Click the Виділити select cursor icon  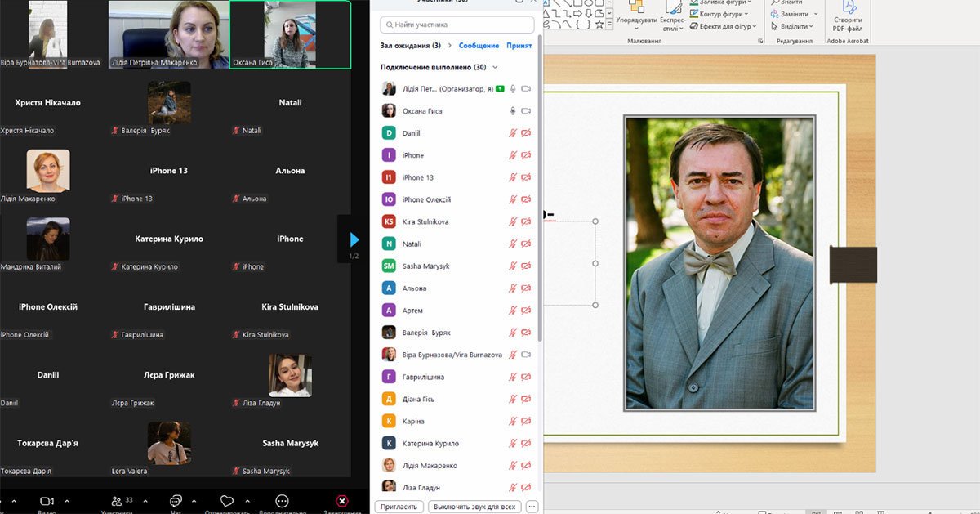pyautogui.click(x=774, y=26)
